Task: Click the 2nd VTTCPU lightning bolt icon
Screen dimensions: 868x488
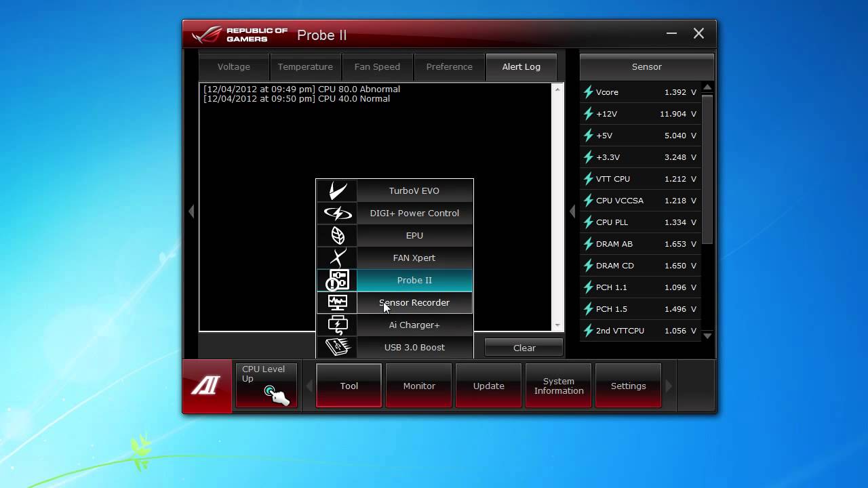Action: pyautogui.click(x=588, y=331)
